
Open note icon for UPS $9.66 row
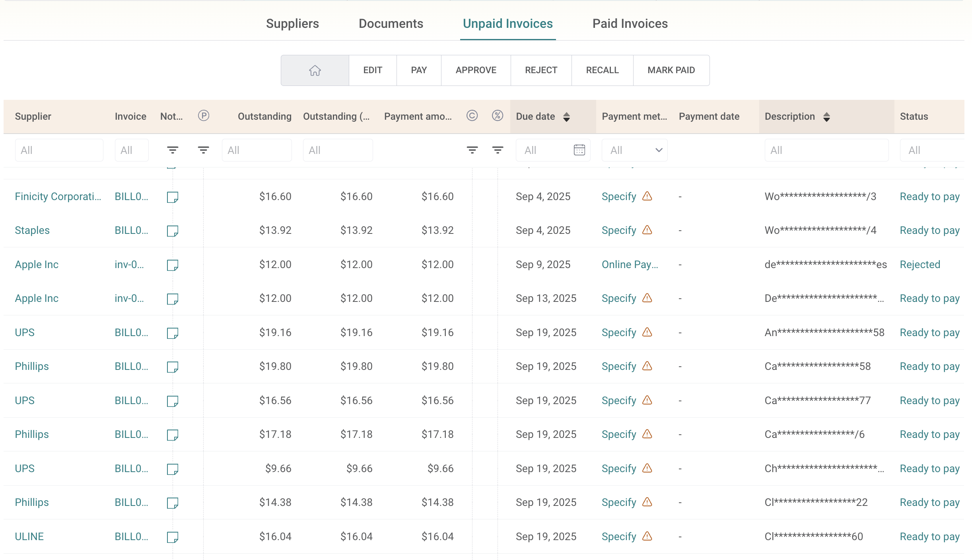(173, 469)
